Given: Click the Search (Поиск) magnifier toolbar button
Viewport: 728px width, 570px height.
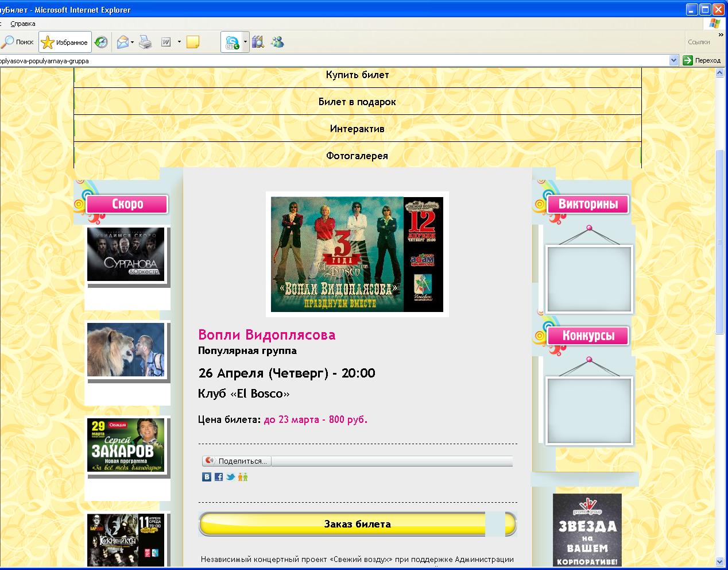Looking at the screenshot, I should point(17,42).
